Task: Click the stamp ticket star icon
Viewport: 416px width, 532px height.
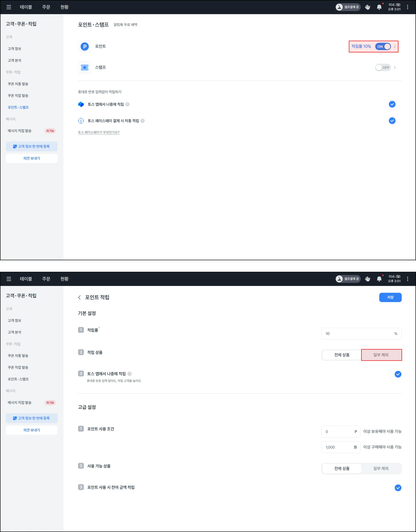Action: tap(84, 68)
